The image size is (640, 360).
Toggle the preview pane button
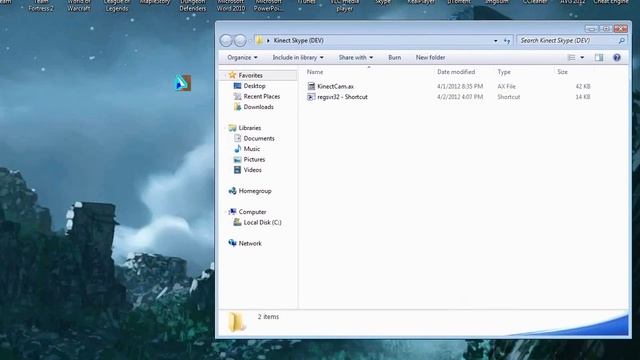tap(599, 58)
